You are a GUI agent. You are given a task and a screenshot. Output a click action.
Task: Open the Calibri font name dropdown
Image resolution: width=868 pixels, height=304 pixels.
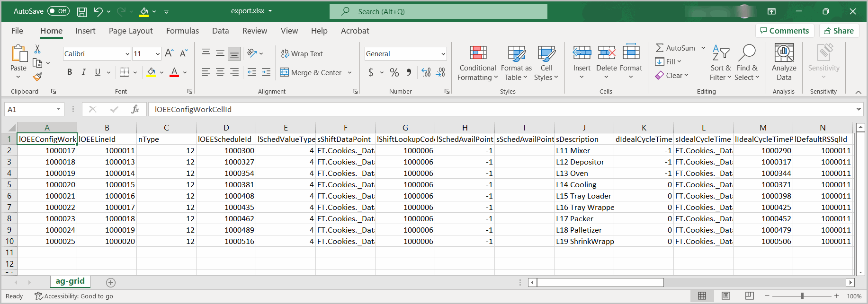point(127,54)
